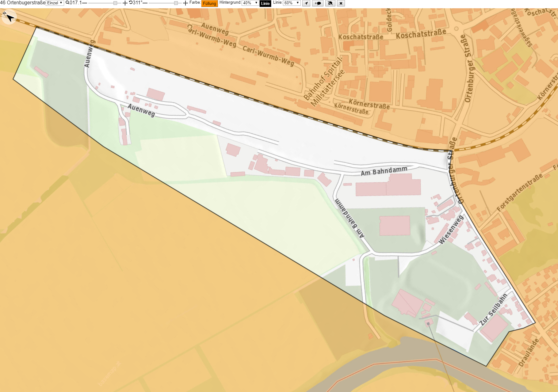Click the rotate reset arrow icon
Screen dimensions: 558x392
click(x=131, y=2)
